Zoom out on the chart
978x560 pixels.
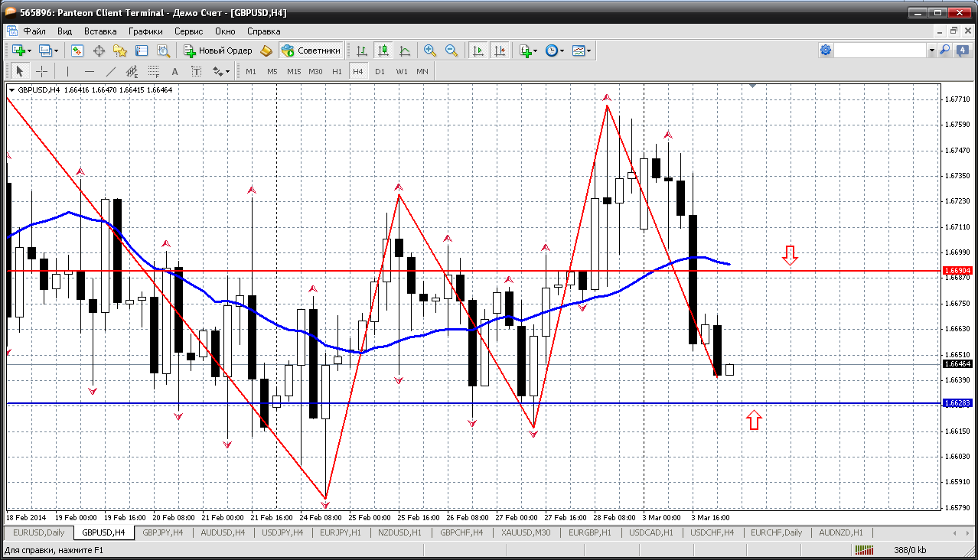(452, 50)
